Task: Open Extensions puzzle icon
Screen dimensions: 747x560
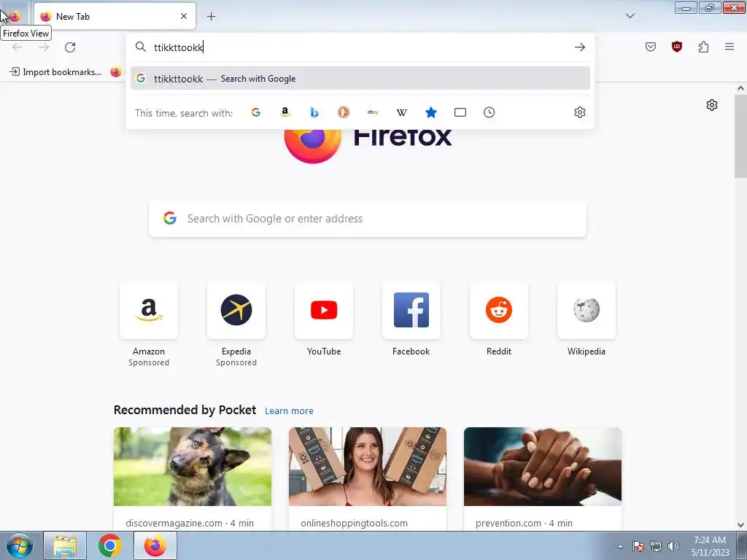Action: point(703,47)
